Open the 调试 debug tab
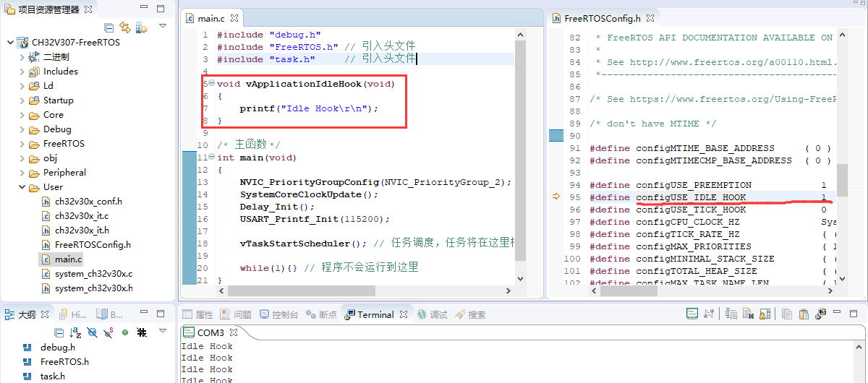Image resolution: width=868 pixels, height=383 pixels. tap(432, 314)
